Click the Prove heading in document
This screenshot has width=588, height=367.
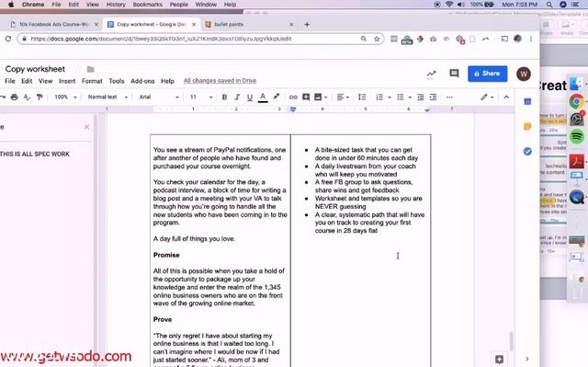point(163,319)
